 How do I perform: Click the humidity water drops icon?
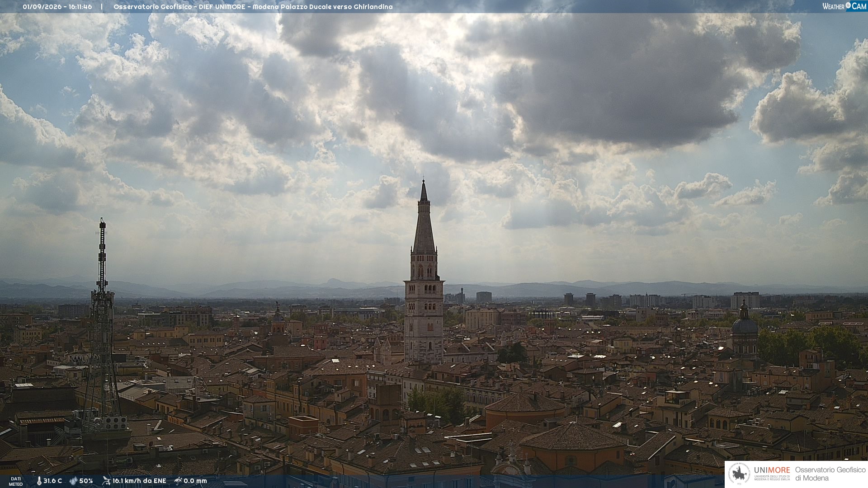[73, 481]
